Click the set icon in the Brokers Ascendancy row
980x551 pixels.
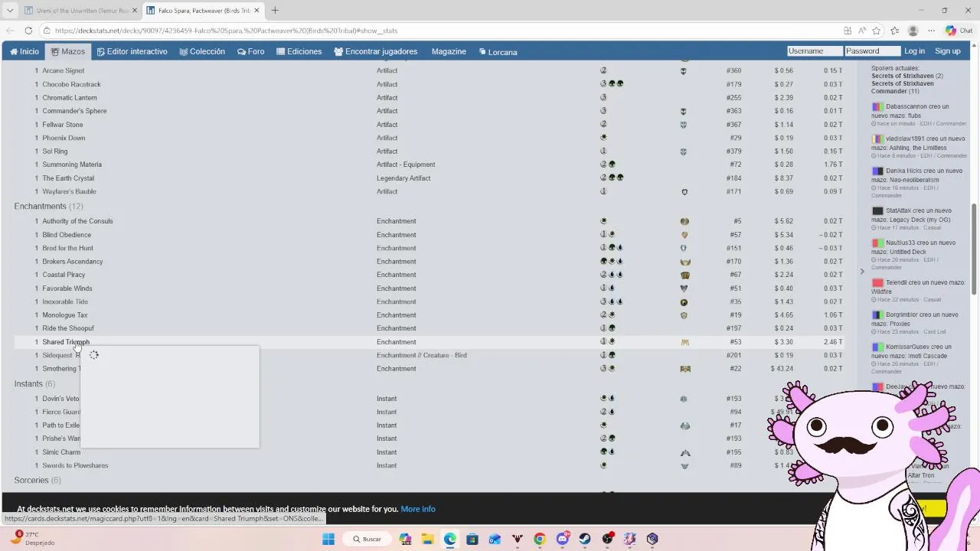[684, 262]
